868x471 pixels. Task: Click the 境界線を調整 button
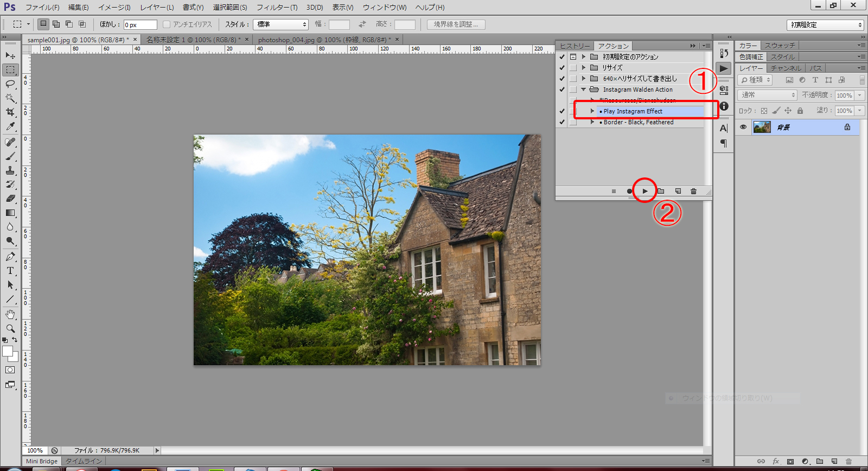(456, 24)
